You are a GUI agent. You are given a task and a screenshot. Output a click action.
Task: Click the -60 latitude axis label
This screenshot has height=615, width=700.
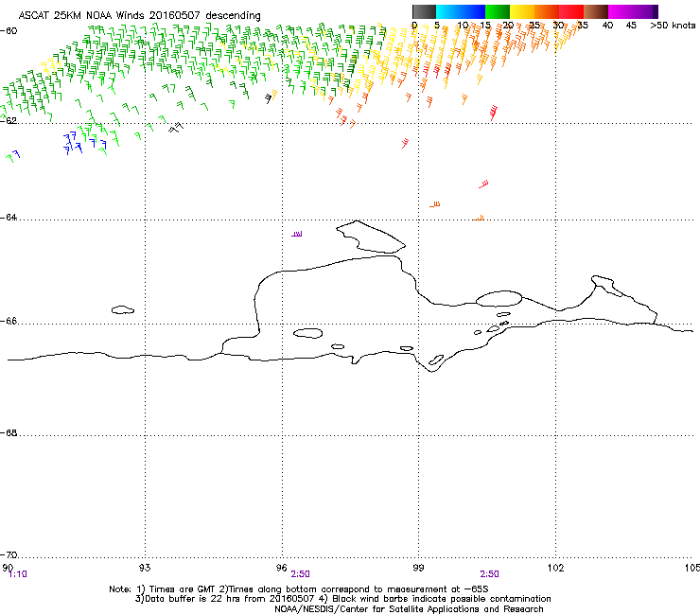9,31
